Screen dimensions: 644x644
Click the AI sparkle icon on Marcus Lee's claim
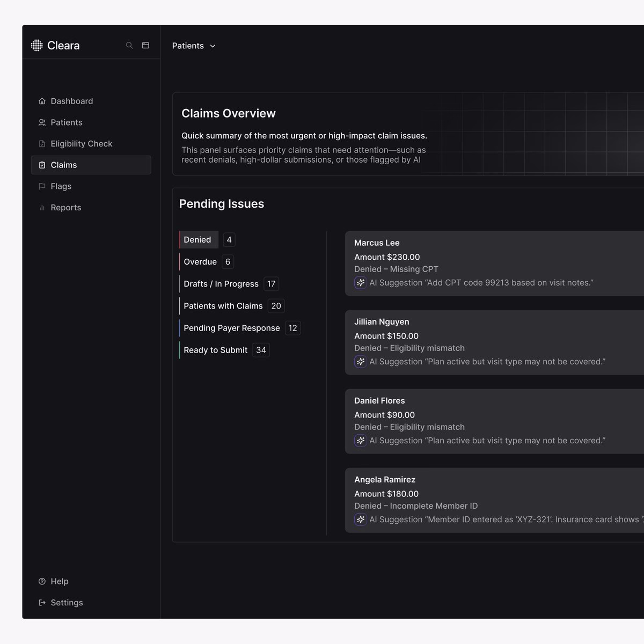[361, 283]
